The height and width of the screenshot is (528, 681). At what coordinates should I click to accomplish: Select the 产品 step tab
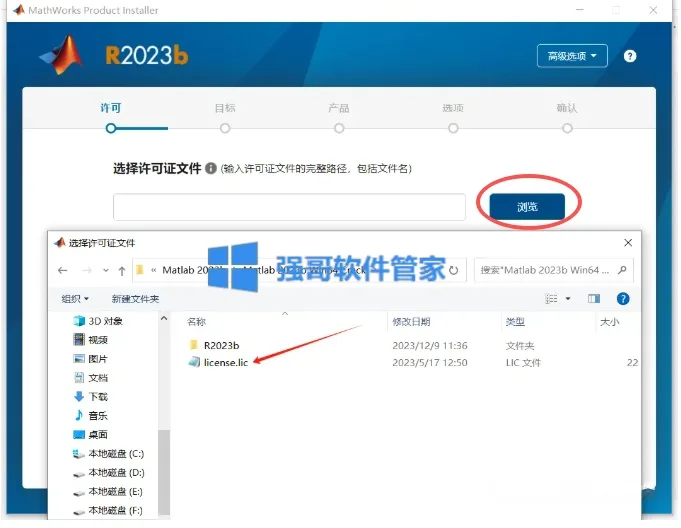[x=339, y=108]
